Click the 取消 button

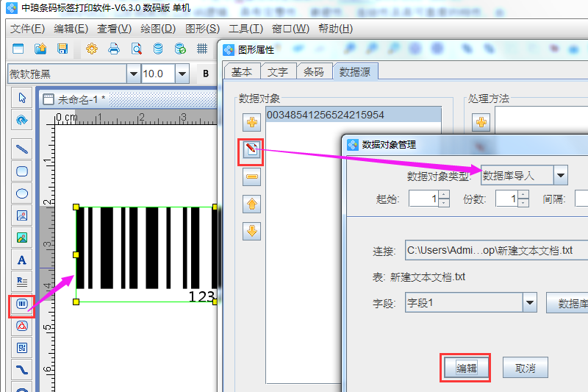pyautogui.click(x=525, y=368)
